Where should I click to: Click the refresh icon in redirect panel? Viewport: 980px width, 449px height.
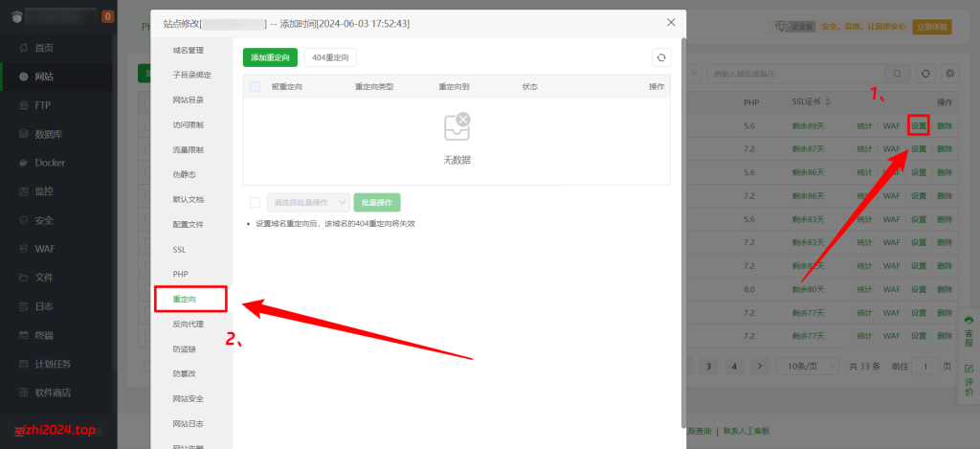pyautogui.click(x=660, y=58)
